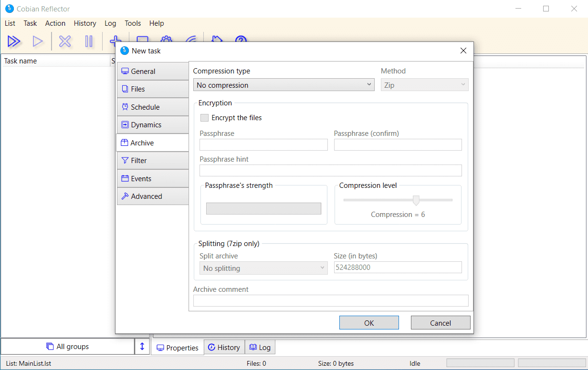Image resolution: width=588 pixels, height=370 pixels.
Task: Add a task with the plus toolbar icon
Action: point(115,39)
